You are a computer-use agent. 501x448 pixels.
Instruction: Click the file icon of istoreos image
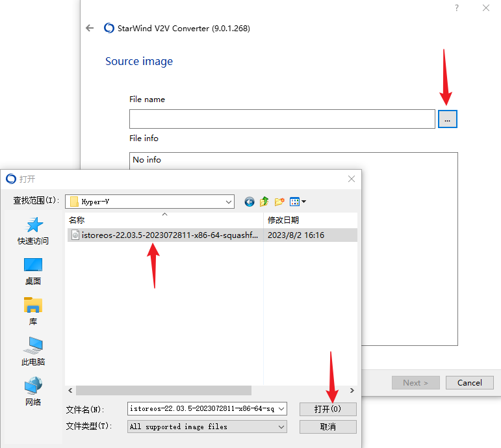coord(75,235)
